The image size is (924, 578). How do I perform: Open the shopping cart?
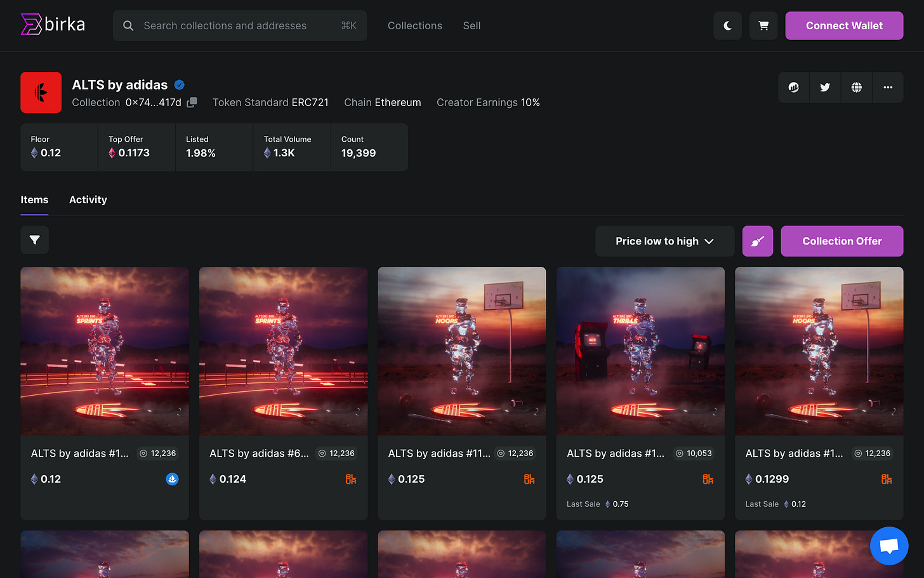click(763, 25)
